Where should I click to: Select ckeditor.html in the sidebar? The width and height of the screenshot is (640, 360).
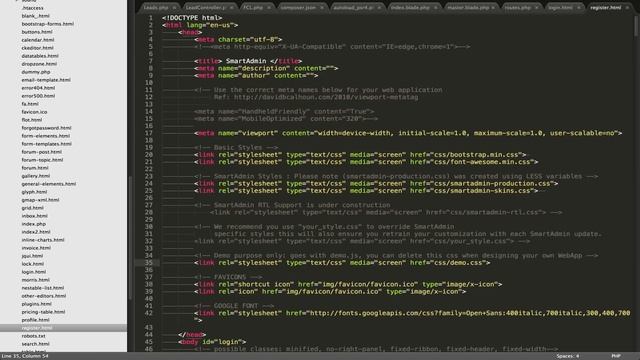tap(38, 48)
